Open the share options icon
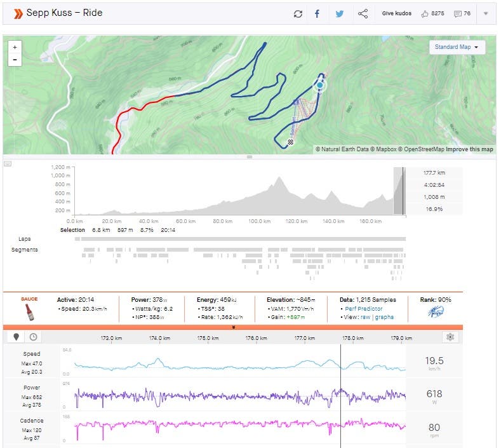501x448 pixels. click(x=363, y=14)
